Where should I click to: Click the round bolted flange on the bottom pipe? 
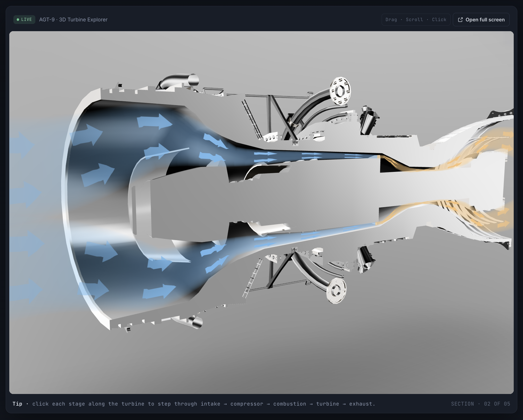(336, 291)
